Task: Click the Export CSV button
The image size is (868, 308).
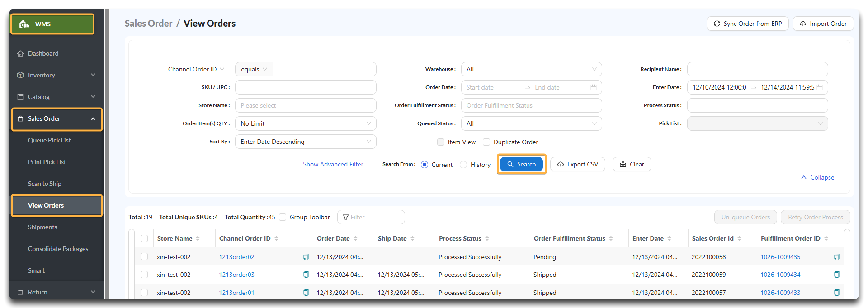Action: (x=578, y=164)
